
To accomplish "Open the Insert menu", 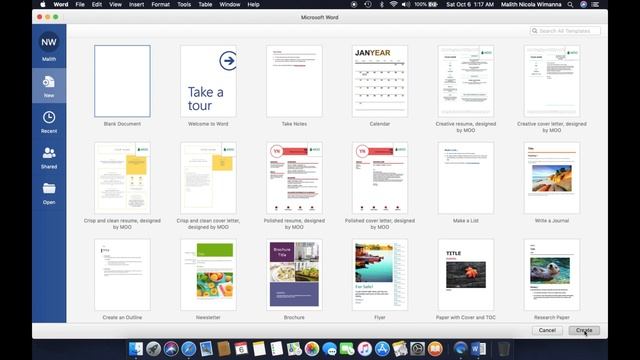I will 136,4.
